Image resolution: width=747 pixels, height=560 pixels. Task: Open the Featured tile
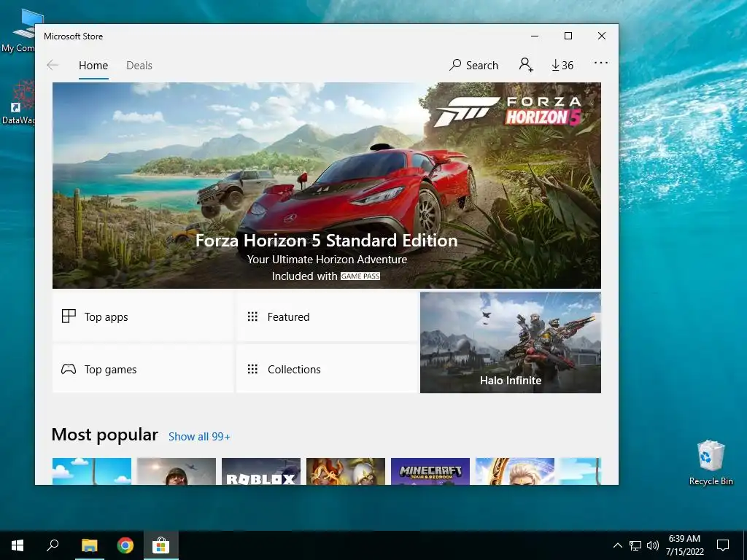tap(327, 316)
